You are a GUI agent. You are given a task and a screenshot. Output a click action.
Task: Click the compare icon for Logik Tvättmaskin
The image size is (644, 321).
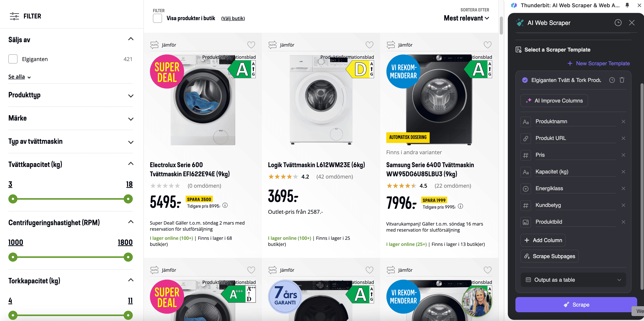[272, 45]
